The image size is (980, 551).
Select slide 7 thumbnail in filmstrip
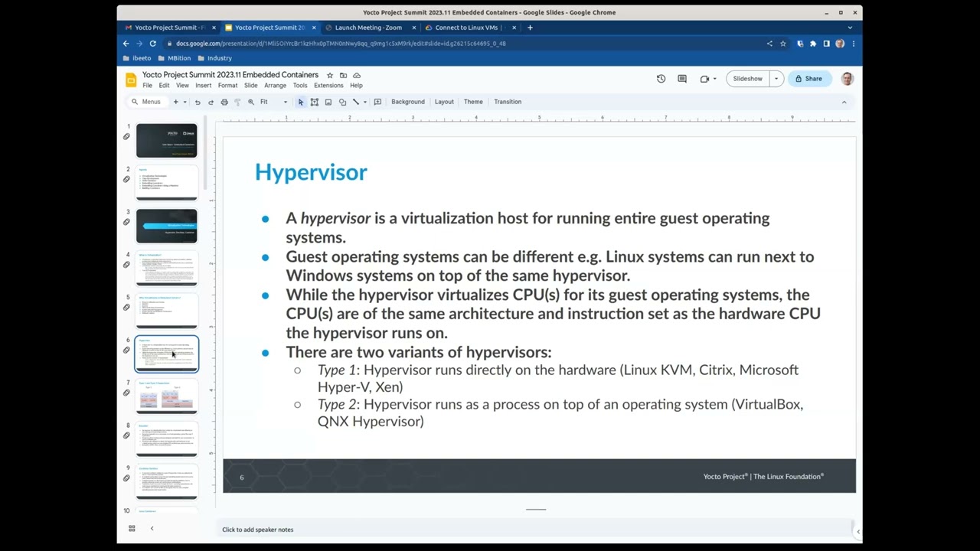pos(167,396)
